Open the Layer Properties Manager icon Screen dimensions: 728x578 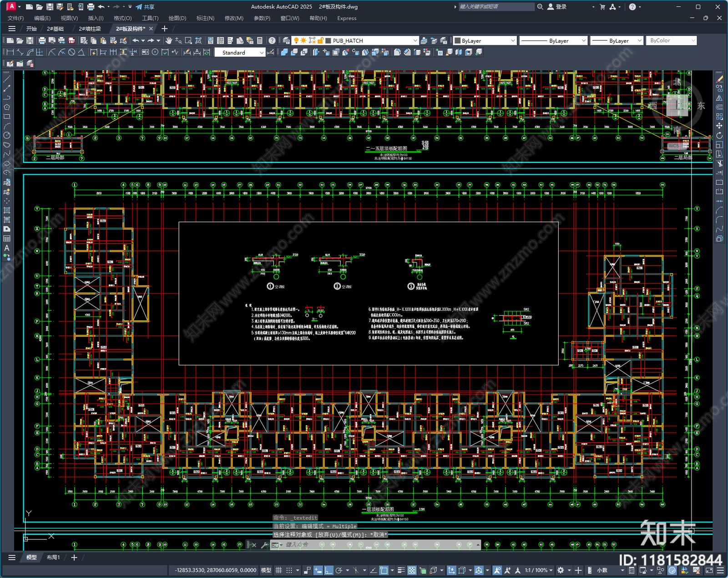click(x=286, y=41)
